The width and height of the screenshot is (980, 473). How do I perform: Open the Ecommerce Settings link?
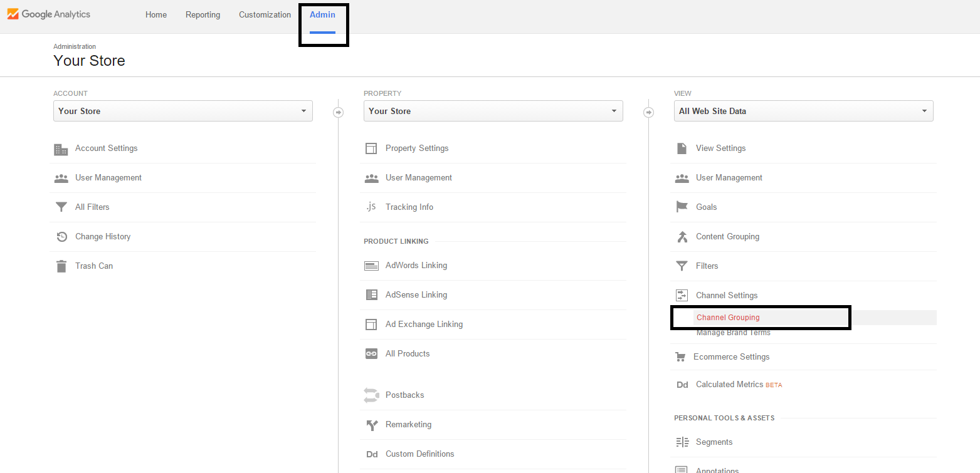[x=731, y=357]
